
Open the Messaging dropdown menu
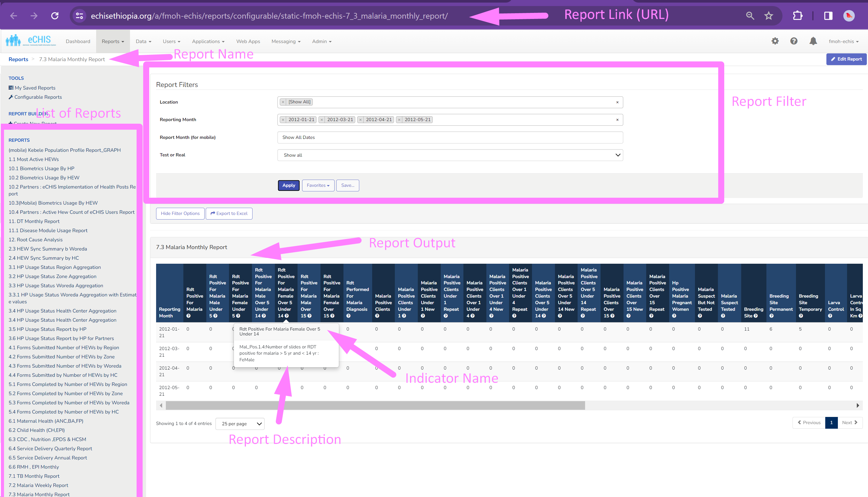point(286,41)
